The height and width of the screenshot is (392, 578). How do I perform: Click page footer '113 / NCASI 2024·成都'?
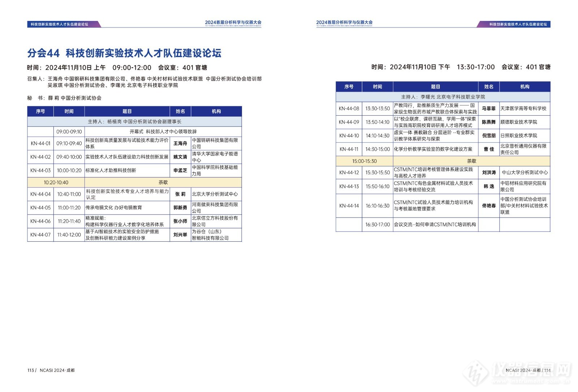click(51, 370)
